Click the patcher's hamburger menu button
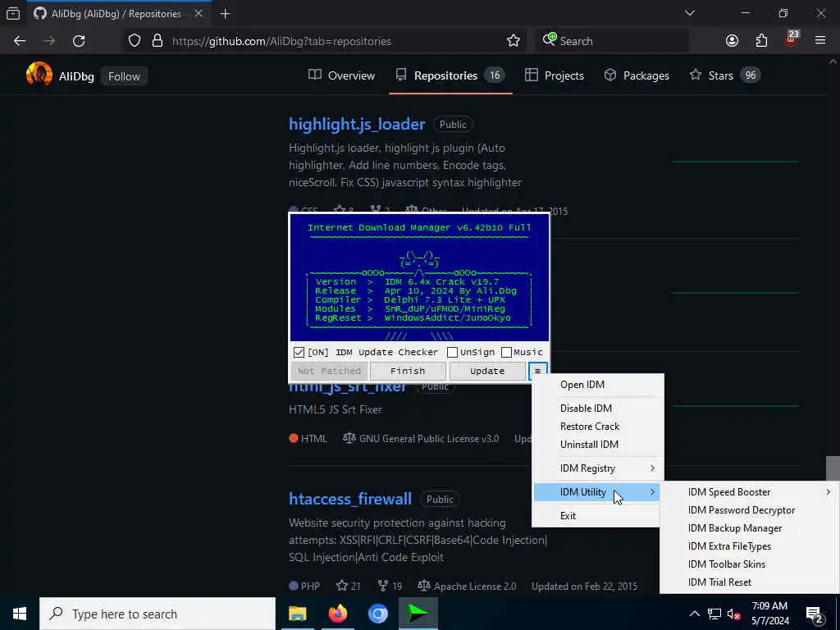 click(x=537, y=371)
